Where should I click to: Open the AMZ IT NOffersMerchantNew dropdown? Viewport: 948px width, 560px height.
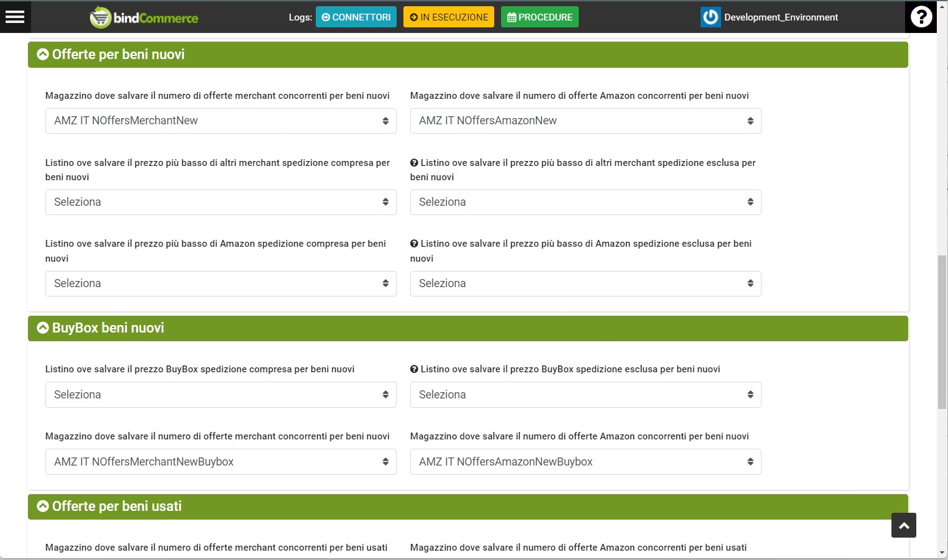(x=221, y=121)
